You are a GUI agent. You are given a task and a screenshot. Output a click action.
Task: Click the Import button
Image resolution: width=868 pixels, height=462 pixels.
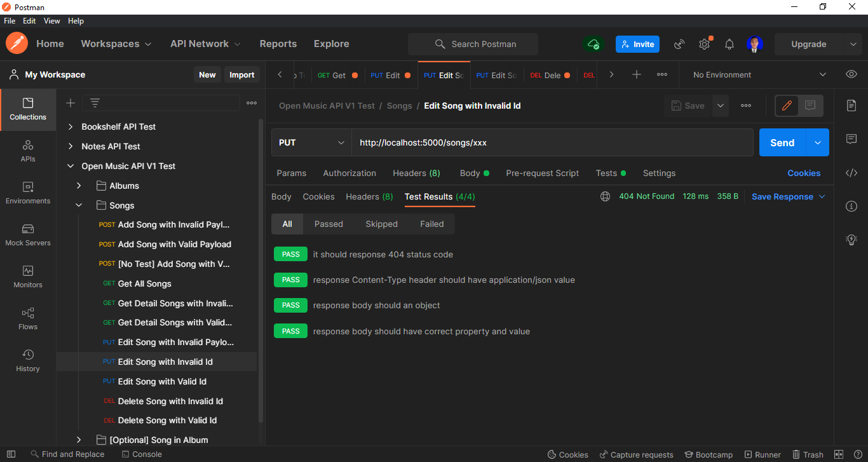tap(241, 74)
